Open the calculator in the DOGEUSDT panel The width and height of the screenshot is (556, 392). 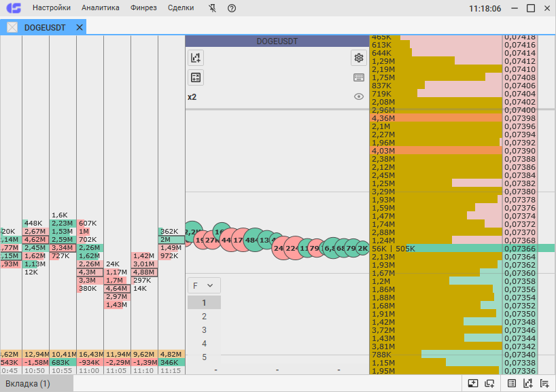coord(196,77)
